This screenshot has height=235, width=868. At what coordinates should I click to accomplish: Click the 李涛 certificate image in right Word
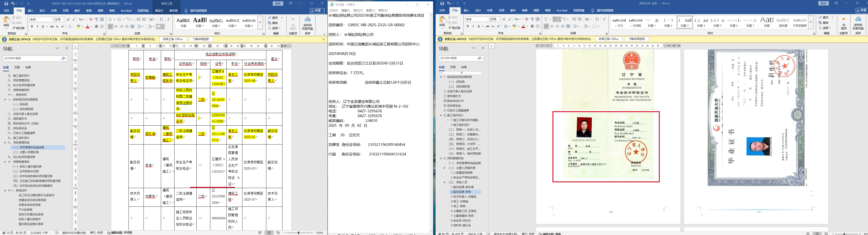[x=606, y=147]
